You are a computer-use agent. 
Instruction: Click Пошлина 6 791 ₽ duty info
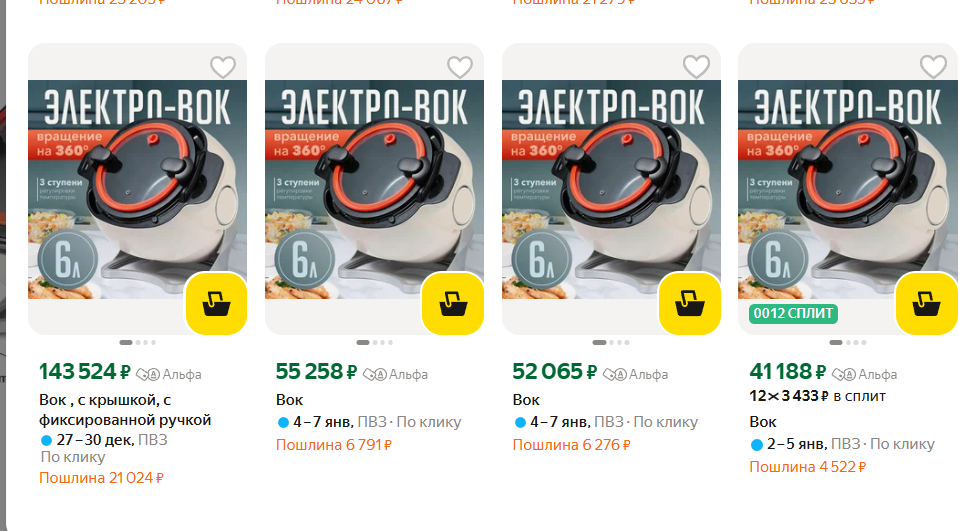(334, 445)
